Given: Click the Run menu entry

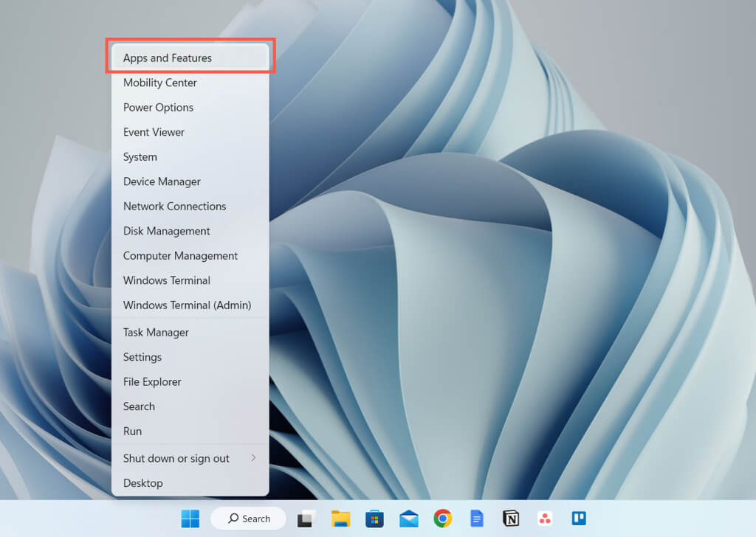Looking at the screenshot, I should (133, 431).
